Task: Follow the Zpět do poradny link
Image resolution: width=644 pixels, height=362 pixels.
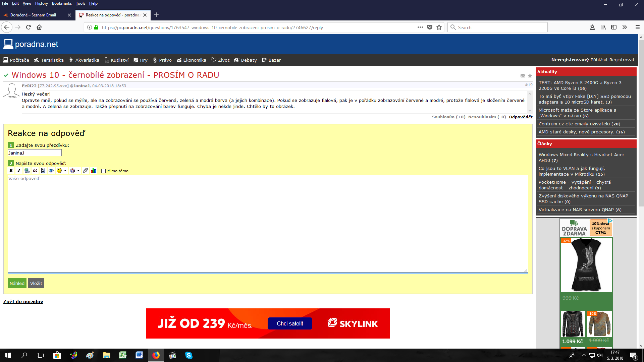Action: (23, 301)
